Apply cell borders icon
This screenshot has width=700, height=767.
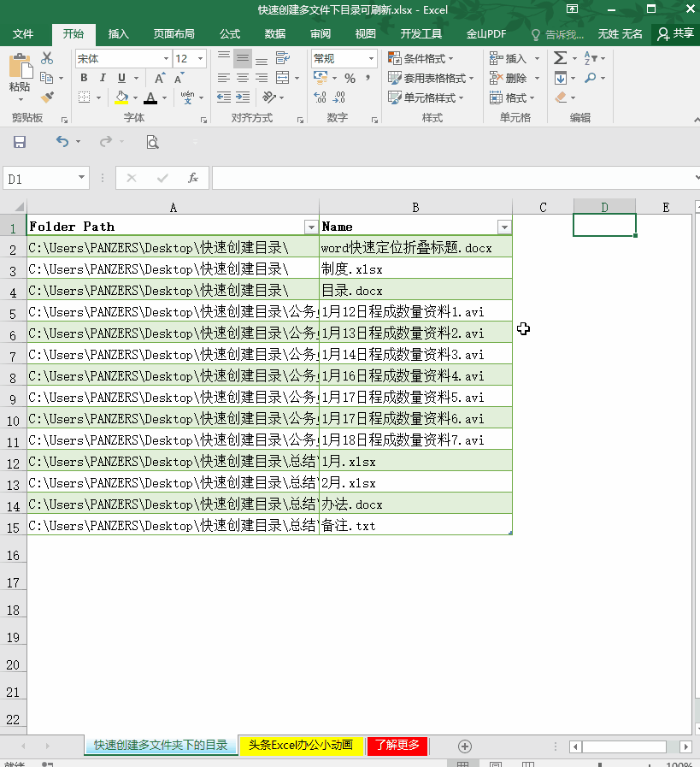click(x=84, y=97)
